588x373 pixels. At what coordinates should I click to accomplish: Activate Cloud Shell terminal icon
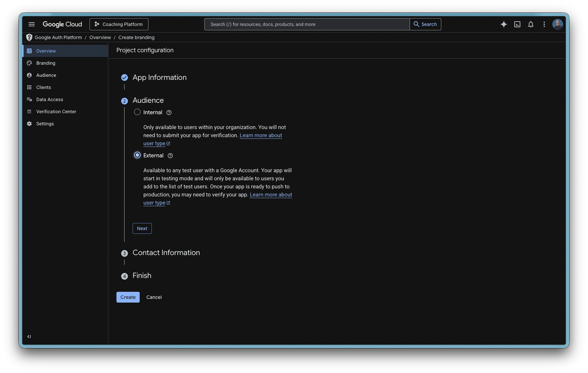517,24
